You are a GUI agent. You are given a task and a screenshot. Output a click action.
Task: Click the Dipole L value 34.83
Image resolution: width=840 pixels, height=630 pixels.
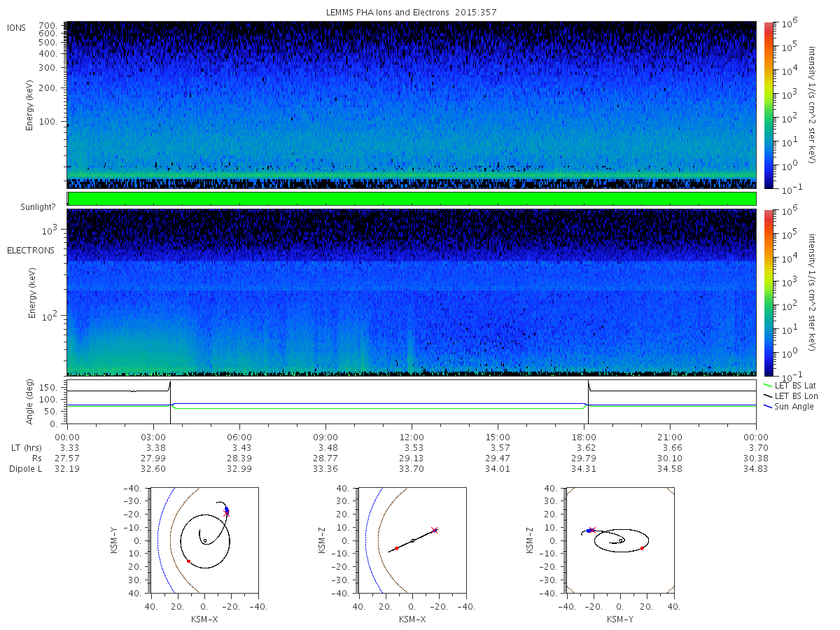click(757, 469)
